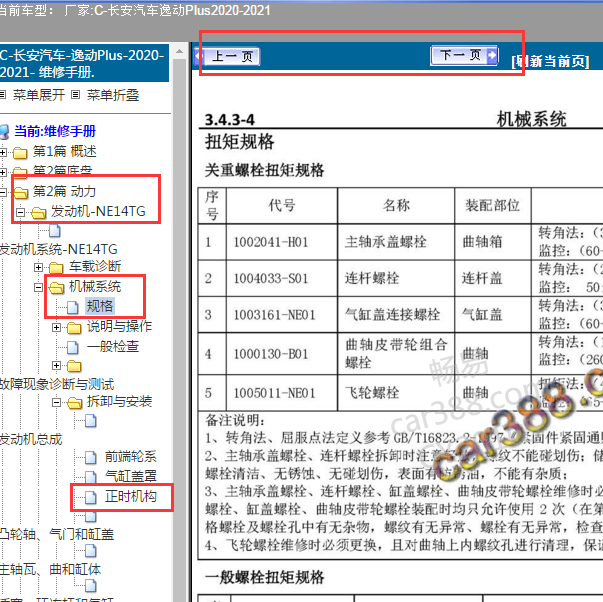The width and height of the screenshot is (603, 602).
Task: Click the 第1篇 概述 folder icon
Action: click(20, 153)
